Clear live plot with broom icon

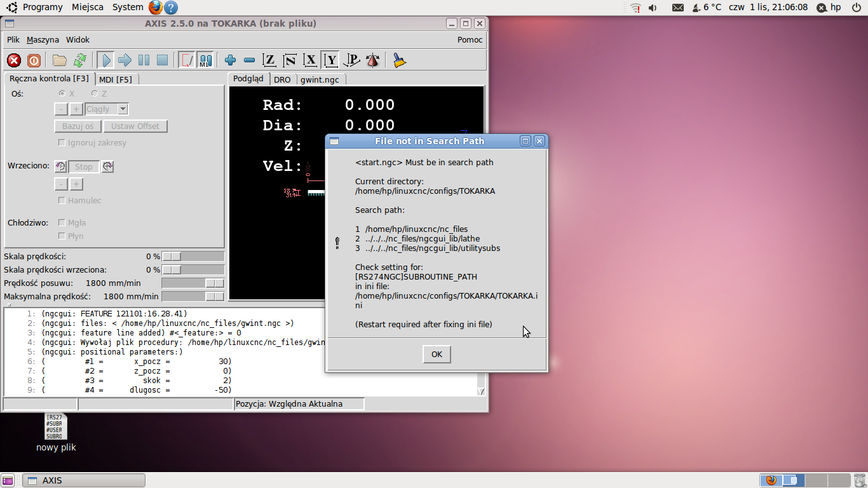[x=399, y=60]
